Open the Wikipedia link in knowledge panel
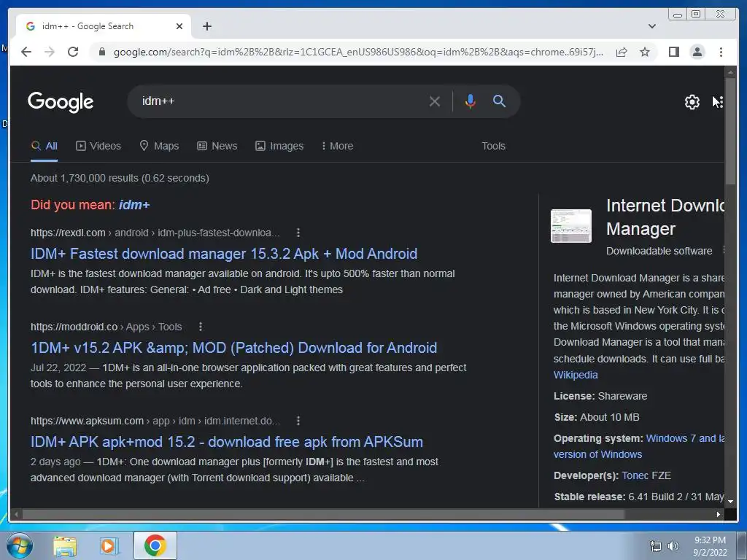 click(x=576, y=376)
